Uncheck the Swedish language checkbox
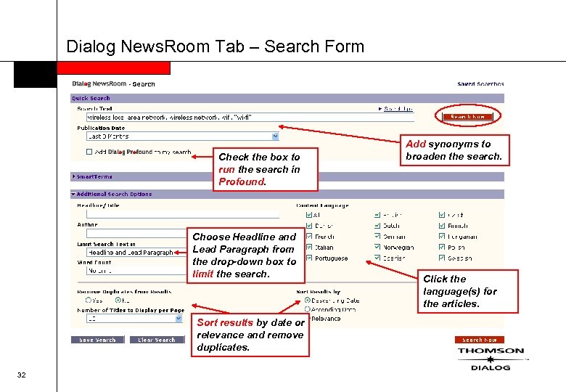The height and width of the screenshot is (392, 566). pos(442,258)
